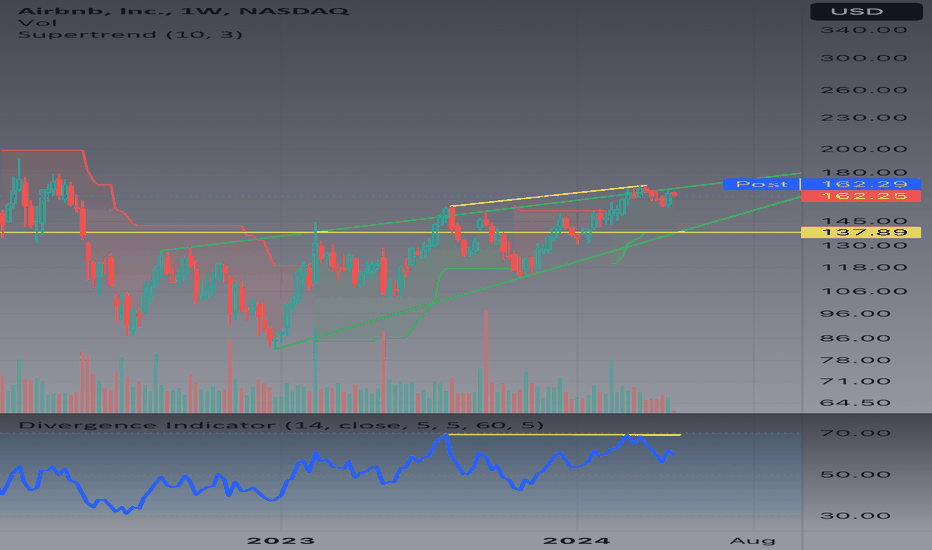The image size is (932, 550).
Task: Click the 96.00 price scale label
Action: click(855, 314)
